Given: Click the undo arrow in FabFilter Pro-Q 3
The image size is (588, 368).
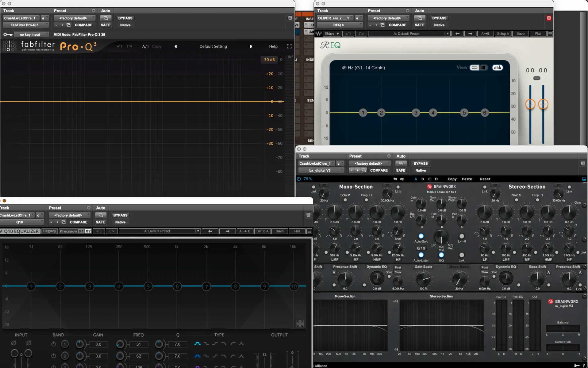Looking at the screenshot, I should coord(120,46).
